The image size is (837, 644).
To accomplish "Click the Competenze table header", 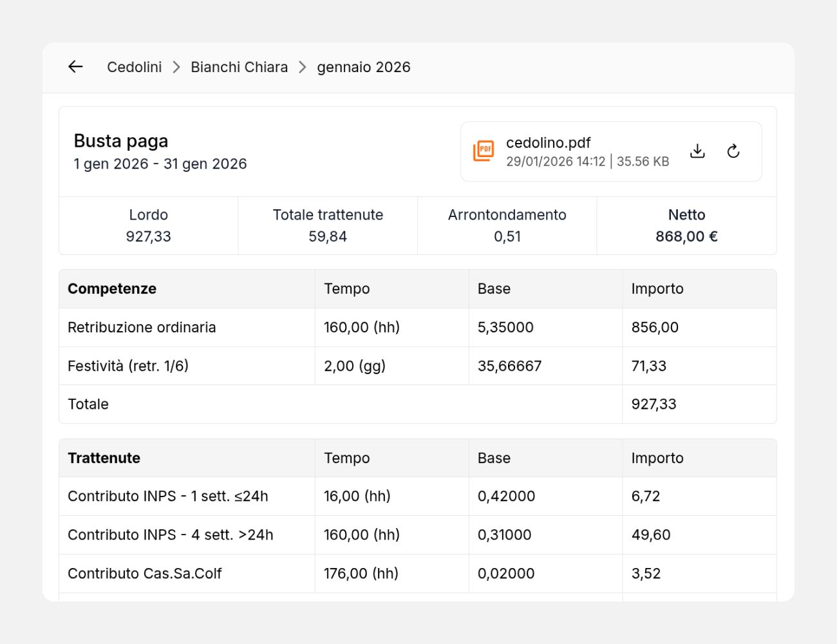I will point(112,289).
